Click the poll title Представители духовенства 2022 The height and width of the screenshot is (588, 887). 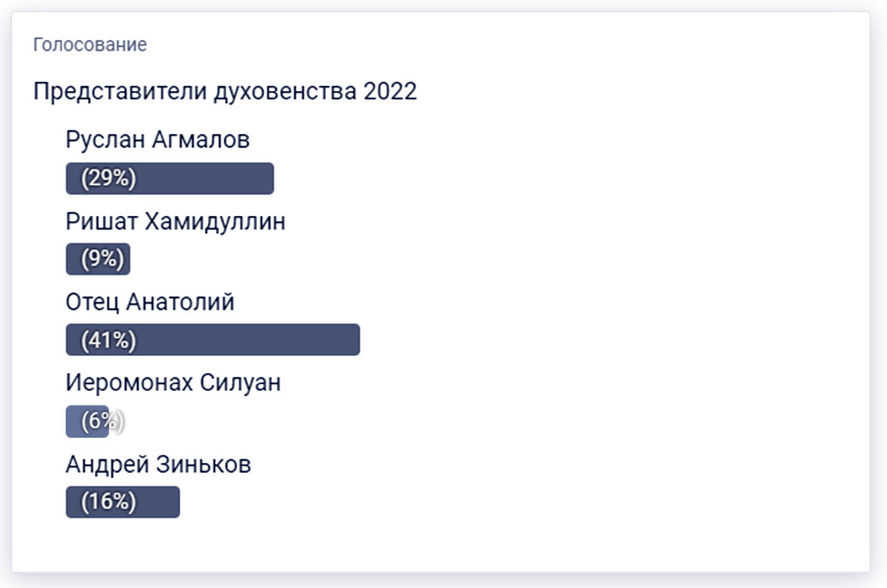[x=225, y=92]
